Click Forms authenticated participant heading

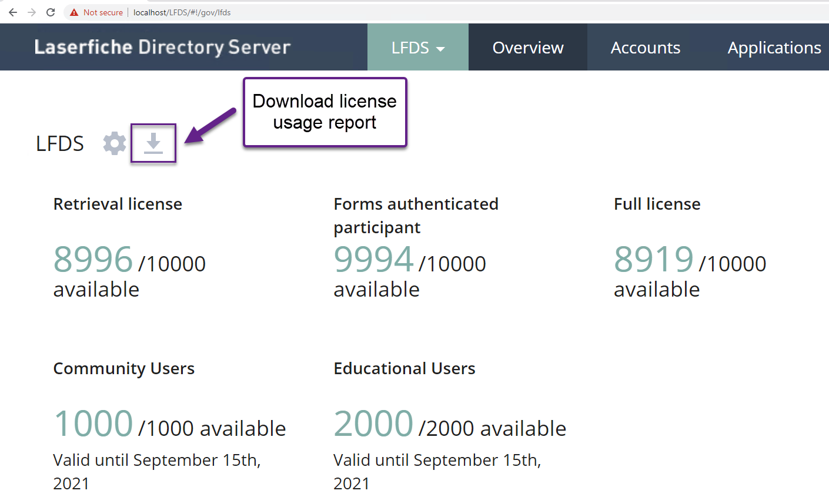click(x=416, y=216)
